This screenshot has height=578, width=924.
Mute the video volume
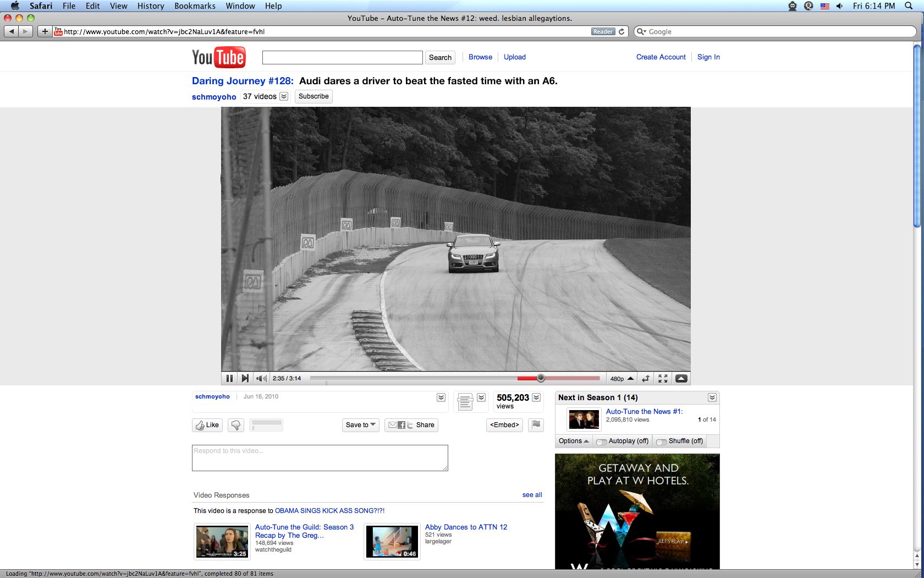[x=261, y=378]
